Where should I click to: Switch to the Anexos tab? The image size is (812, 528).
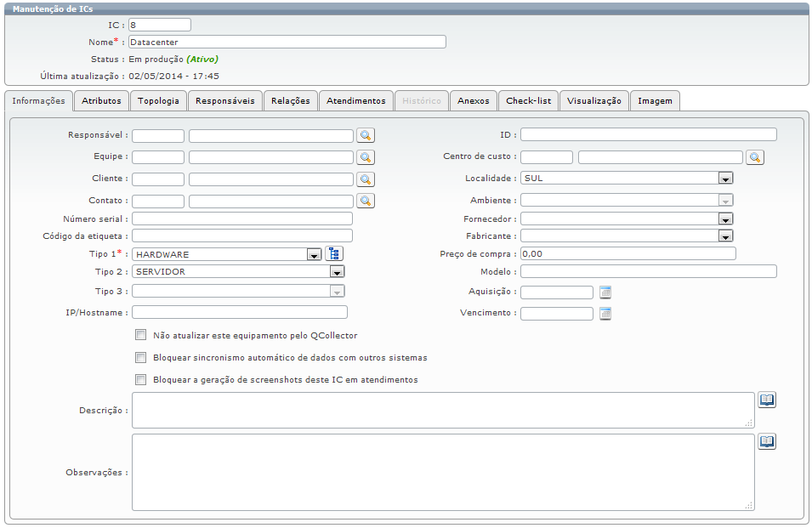click(x=474, y=101)
